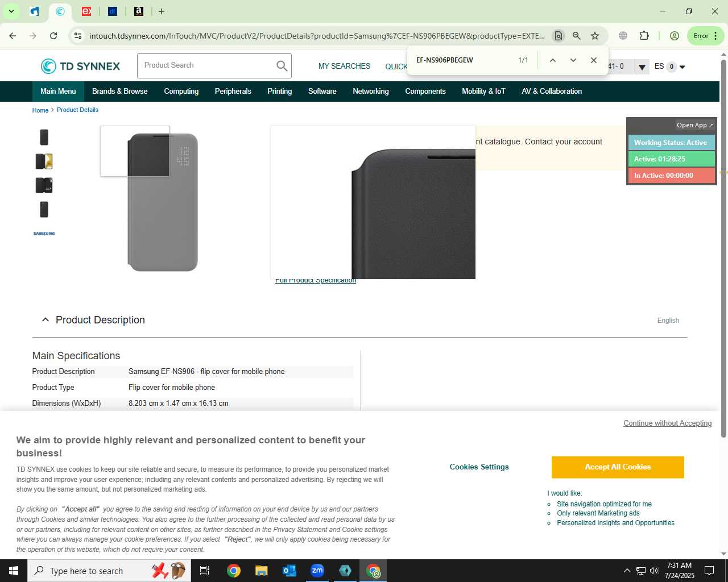Show hidden system tray icons
The image size is (728, 582).
coord(627,571)
